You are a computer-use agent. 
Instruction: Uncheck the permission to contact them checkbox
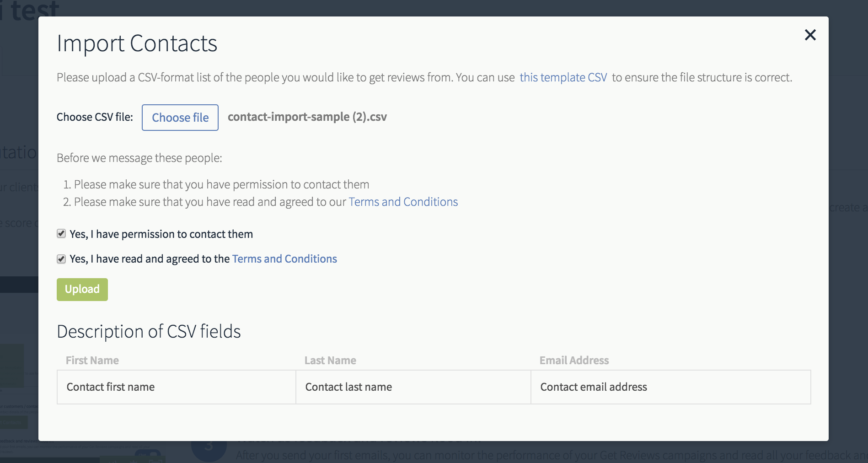pyautogui.click(x=61, y=234)
